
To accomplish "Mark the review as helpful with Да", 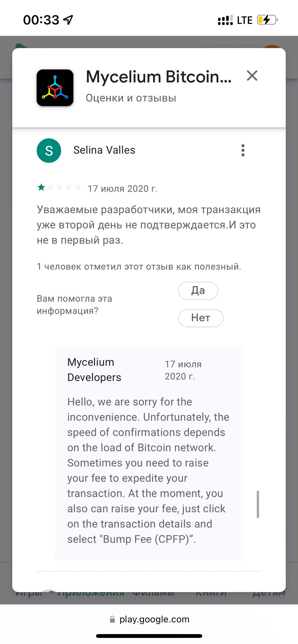I will 198,291.
